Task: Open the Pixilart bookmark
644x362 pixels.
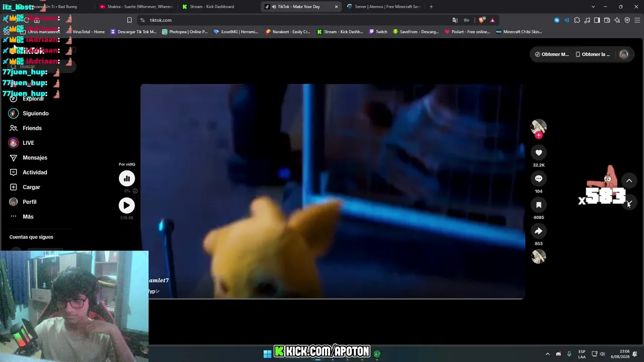Action: click(x=467, y=32)
